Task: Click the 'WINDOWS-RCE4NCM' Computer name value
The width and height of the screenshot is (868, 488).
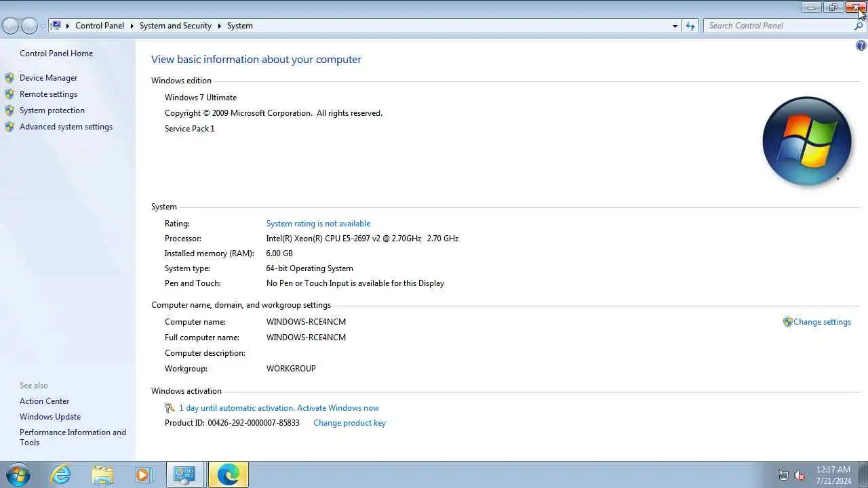Action: click(306, 322)
